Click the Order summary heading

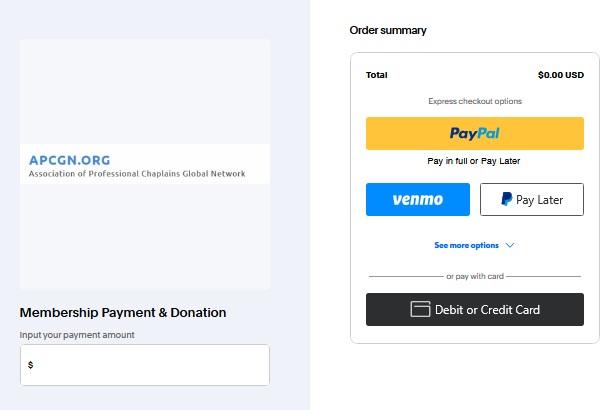coord(388,30)
